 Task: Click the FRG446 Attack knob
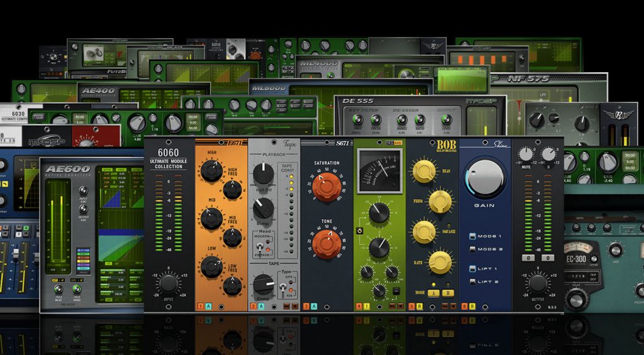[x=367, y=272]
